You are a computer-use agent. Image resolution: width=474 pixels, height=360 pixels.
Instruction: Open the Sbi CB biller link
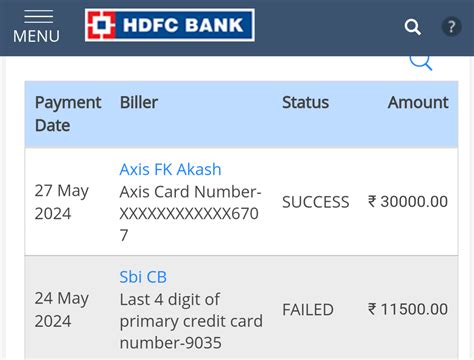coord(143,277)
